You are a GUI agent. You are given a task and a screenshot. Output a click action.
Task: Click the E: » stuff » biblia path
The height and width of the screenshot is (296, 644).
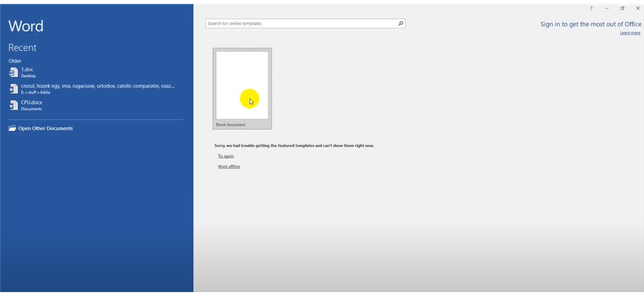click(35, 93)
